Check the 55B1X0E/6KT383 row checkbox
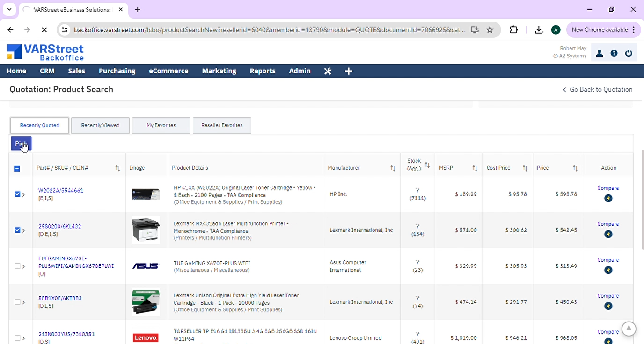644x344 pixels. tap(17, 302)
